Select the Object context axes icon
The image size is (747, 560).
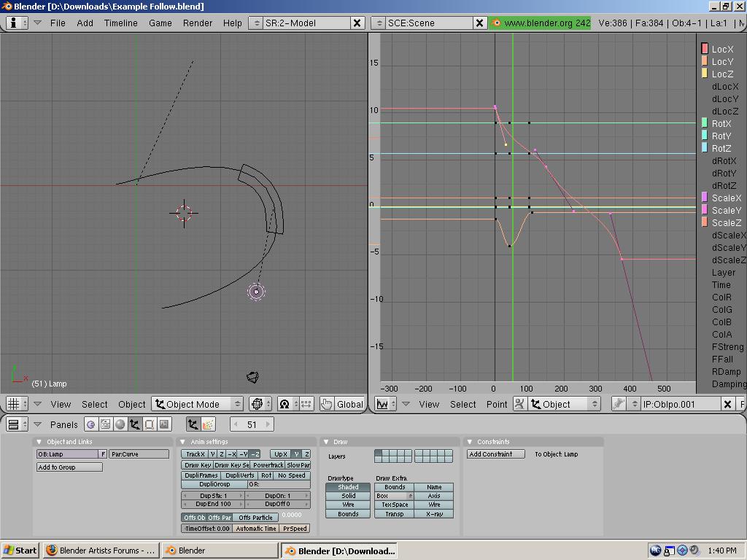(135, 424)
